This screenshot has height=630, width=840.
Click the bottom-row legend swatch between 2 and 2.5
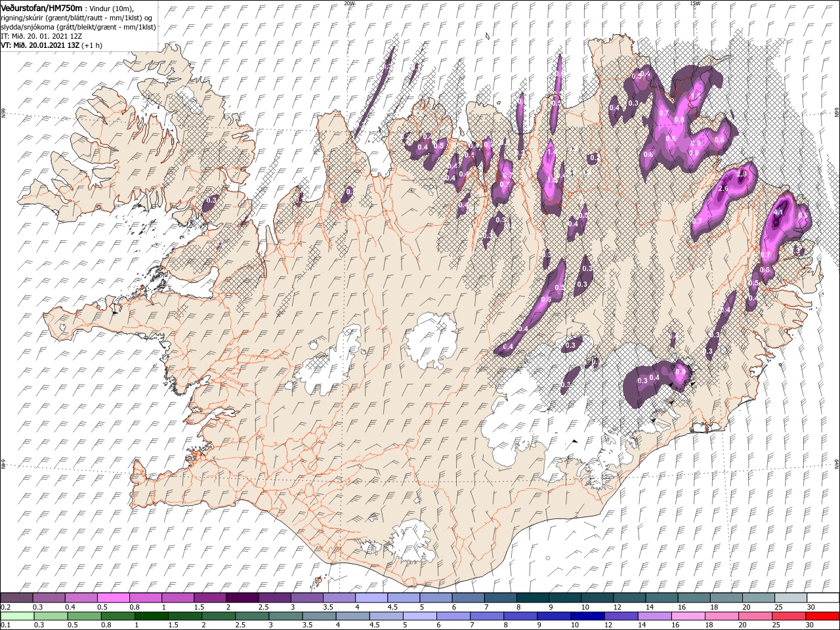click(x=219, y=616)
